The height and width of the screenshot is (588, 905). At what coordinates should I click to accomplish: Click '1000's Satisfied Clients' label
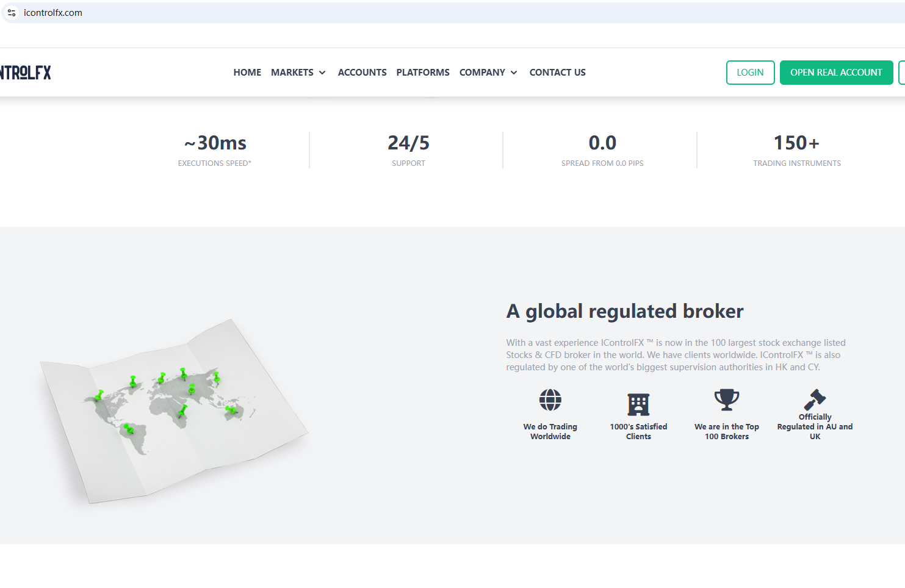638,432
